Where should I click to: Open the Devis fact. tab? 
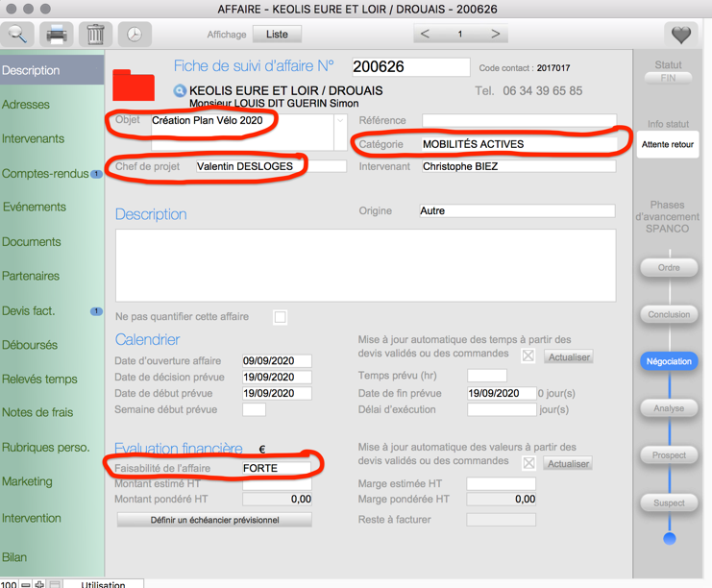[29, 311]
